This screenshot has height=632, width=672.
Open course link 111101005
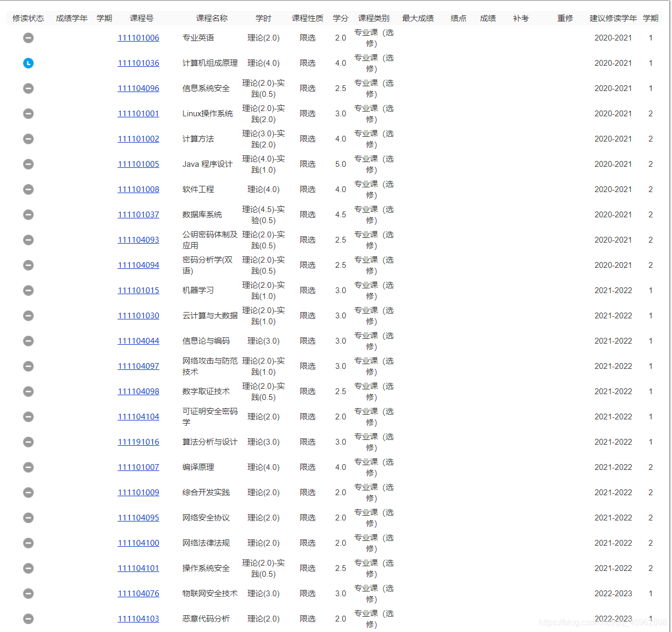click(x=138, y=164)
